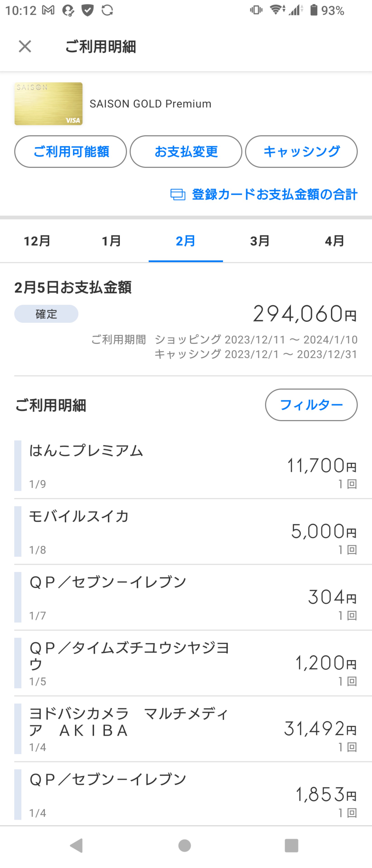Image resolution: width=372 pixels, height=868 pixels.
Task: Tap the registered cards icon
Action: point(178,194)
